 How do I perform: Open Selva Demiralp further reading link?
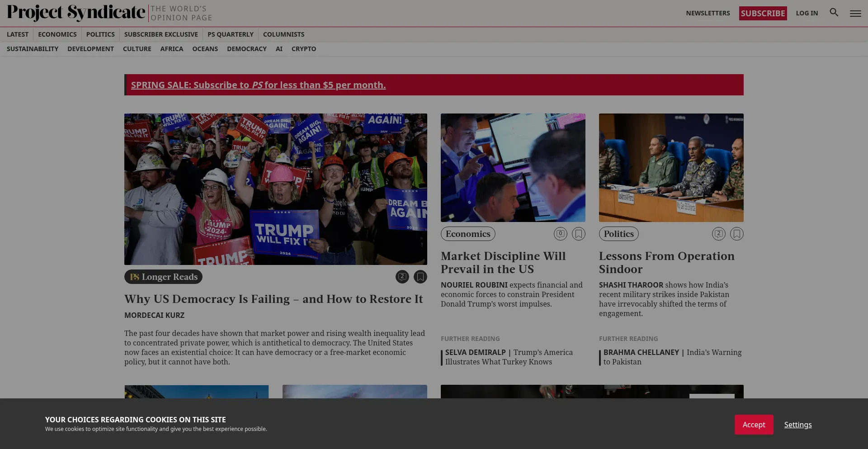[x=509, y=357]
